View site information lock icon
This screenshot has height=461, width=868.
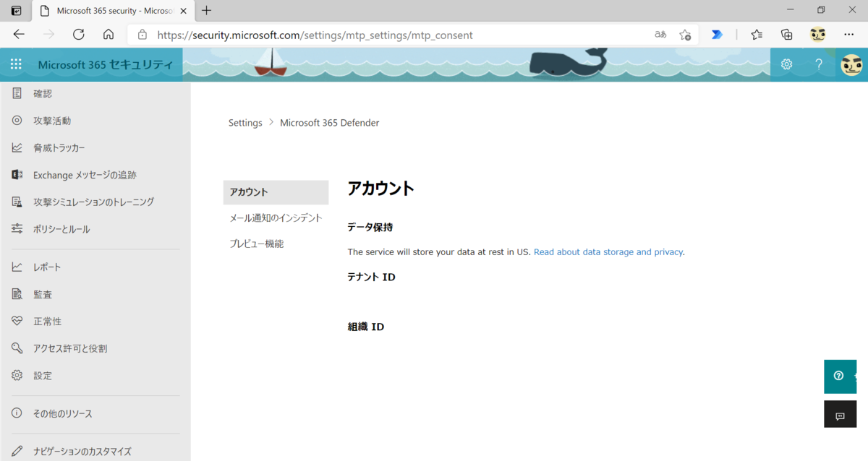[142, 35]
